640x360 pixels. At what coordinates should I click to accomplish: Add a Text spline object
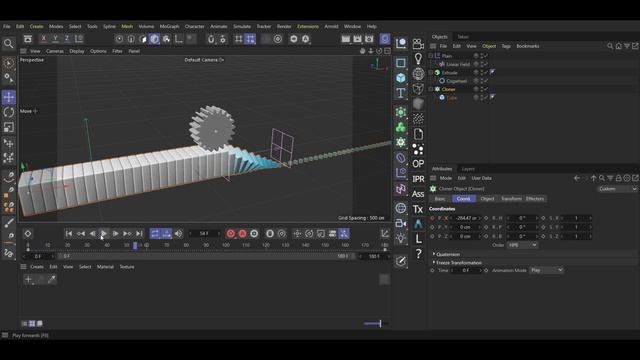[x=401, y=93]
